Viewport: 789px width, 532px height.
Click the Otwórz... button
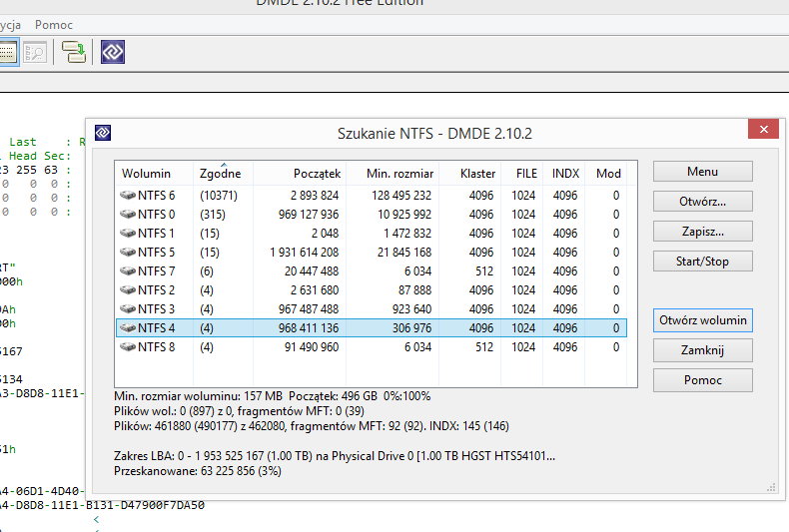tap(702, 202)
